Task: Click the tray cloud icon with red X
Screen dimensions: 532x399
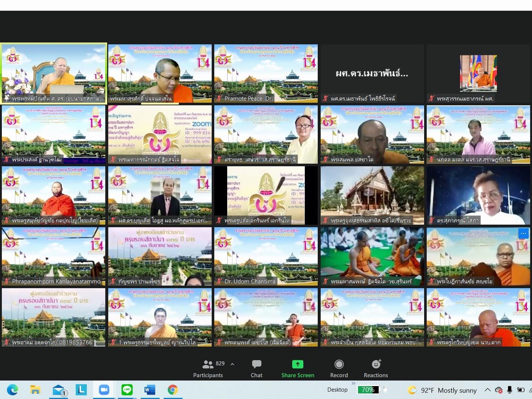Action: click(499, 390)
